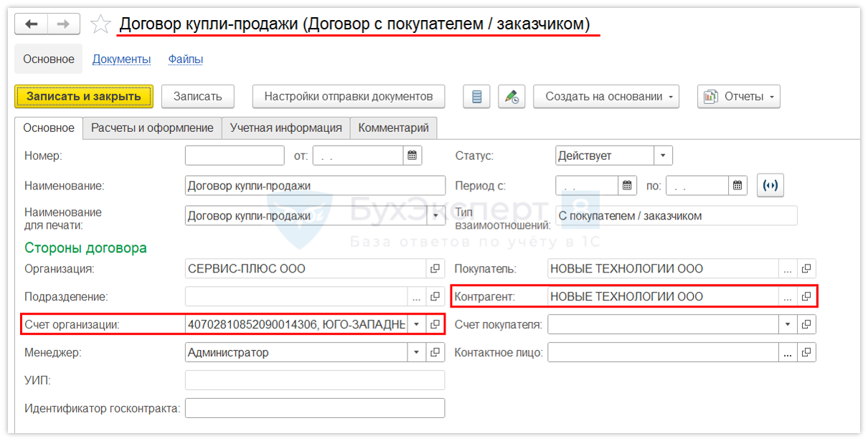Click the Номер input field
Screen dimensions: 868x441
(235, 156)
